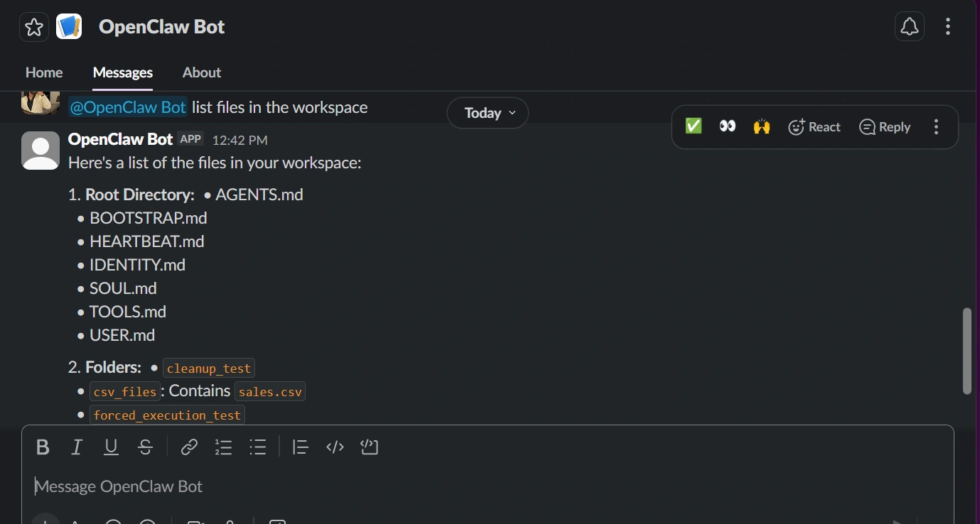Screen dimensions: 980x524
Task: Click the user's profile photo
Action: pyautogui.click(x=41, y=103)
